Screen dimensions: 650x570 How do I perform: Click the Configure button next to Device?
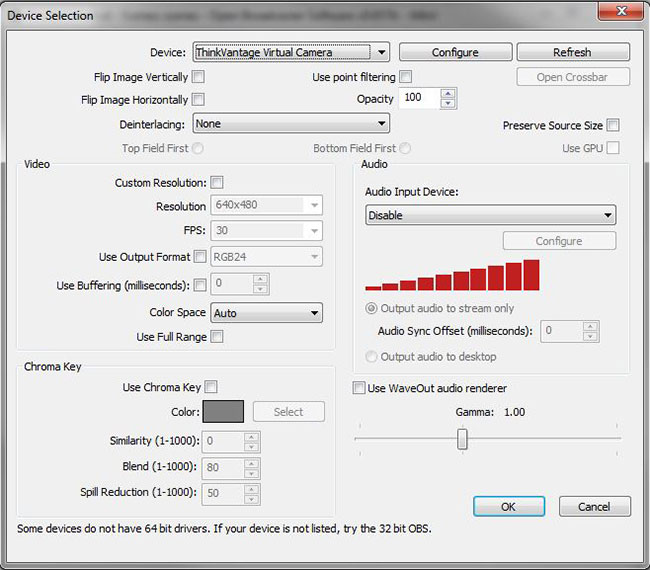coord(455,52)
